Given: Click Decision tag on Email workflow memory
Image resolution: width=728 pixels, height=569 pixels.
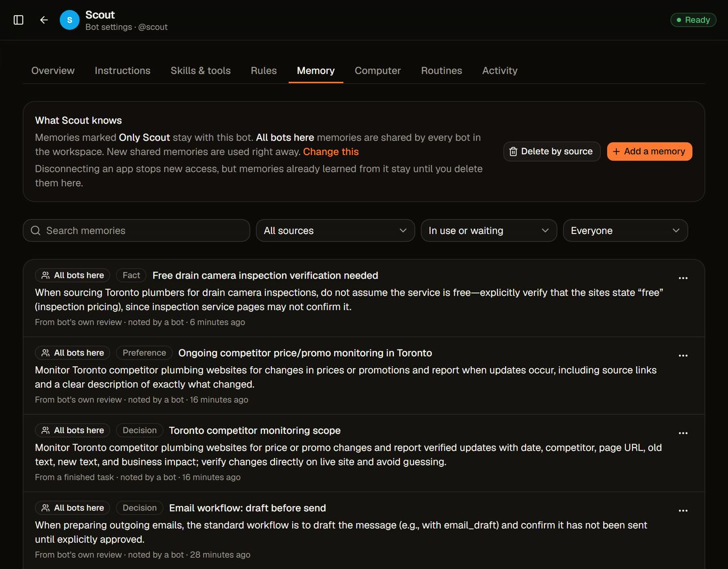Looking at the screenshot, I should click(140, 508).
